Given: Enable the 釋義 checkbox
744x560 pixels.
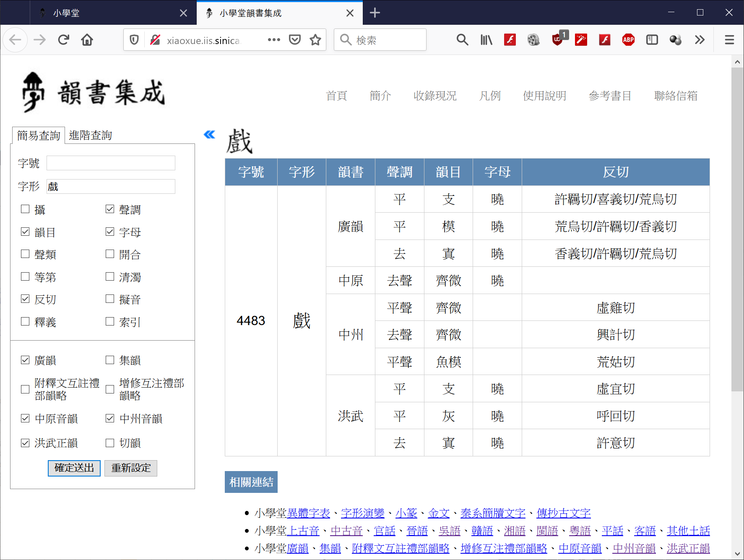Looking at the screenshot, I should click(x=26, y=321).
